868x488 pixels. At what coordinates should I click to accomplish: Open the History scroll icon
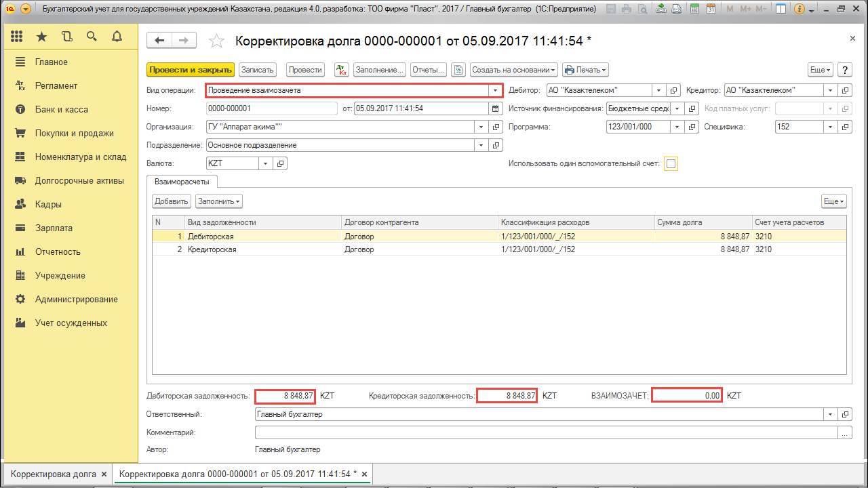(66, 37)
